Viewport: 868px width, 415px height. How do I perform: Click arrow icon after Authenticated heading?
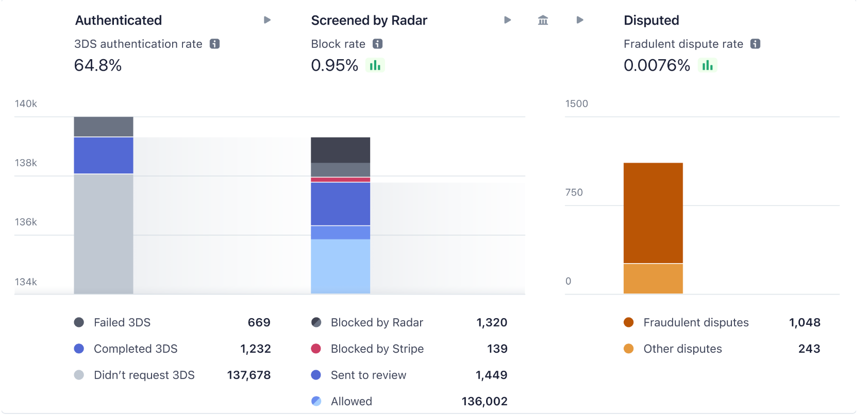tap(267, 20)
